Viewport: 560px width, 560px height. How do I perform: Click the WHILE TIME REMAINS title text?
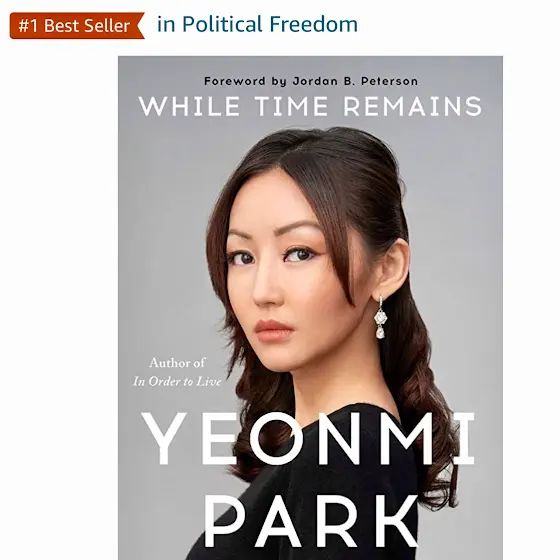[310, 106]
